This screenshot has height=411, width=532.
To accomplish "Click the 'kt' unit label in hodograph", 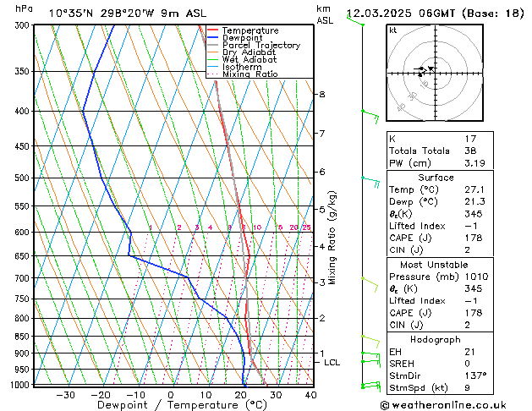I will (x=393, y=30).
